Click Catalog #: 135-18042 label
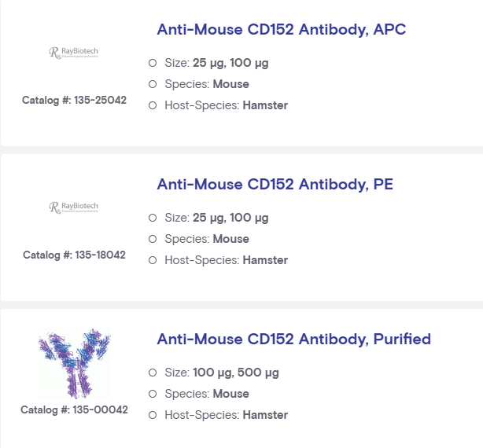Screen dimensions: 483x448 click(74, 255)
